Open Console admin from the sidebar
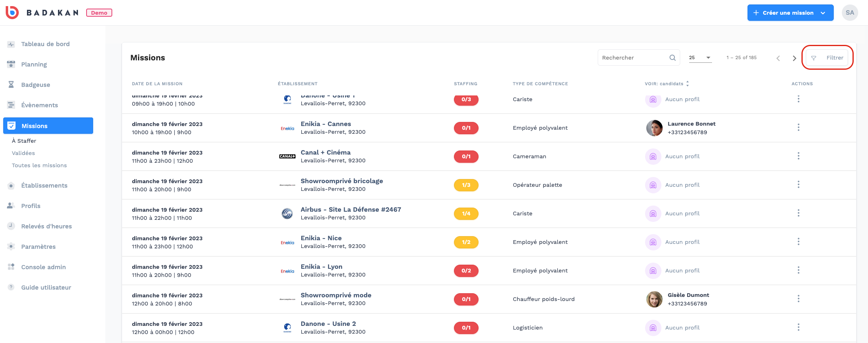Screen dimensions: 868x343 [x=43, y=267]
